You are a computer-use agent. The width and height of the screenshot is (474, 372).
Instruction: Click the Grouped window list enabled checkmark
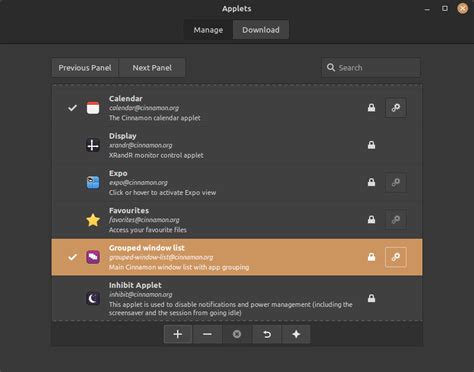(72, 257)
